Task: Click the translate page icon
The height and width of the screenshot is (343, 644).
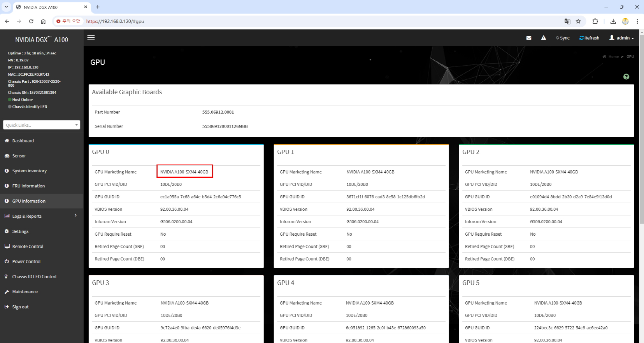Action: (567, 21)
